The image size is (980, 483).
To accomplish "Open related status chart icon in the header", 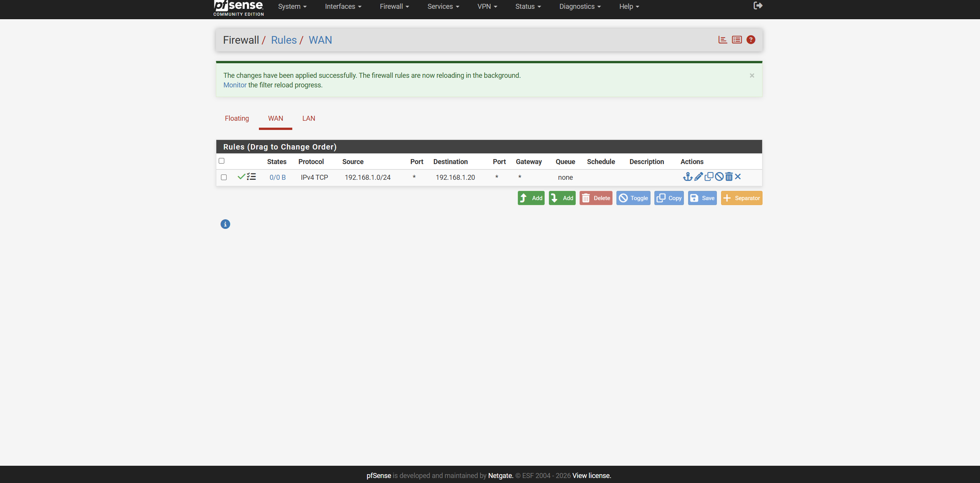I will tap(723, 40).
